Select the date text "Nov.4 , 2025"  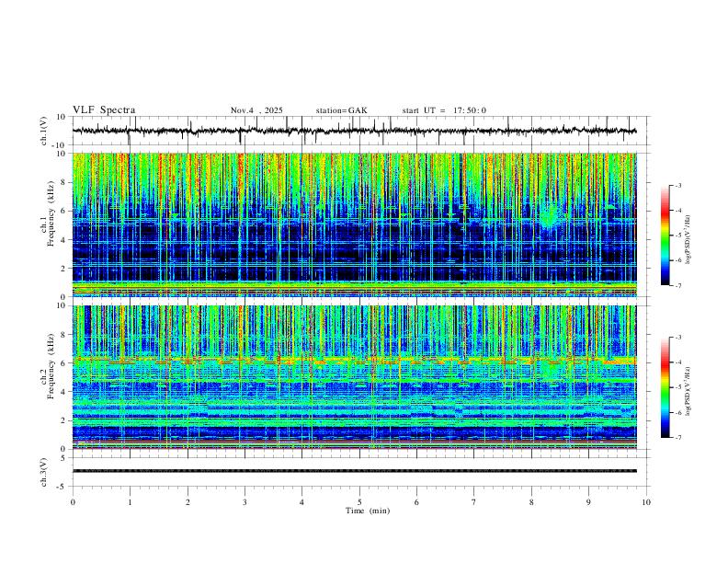coord(256,110)
